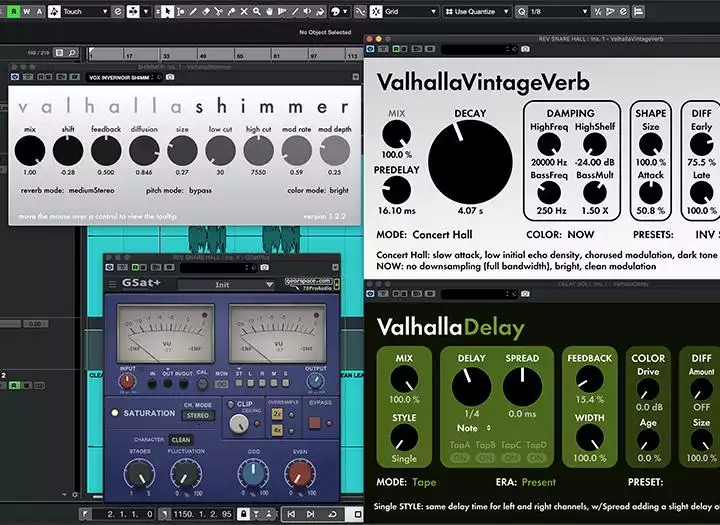Image resolution: width=720 pixels, height=525 pixels.
Task: Select the Play speaker tool
Action: point(307,11)
